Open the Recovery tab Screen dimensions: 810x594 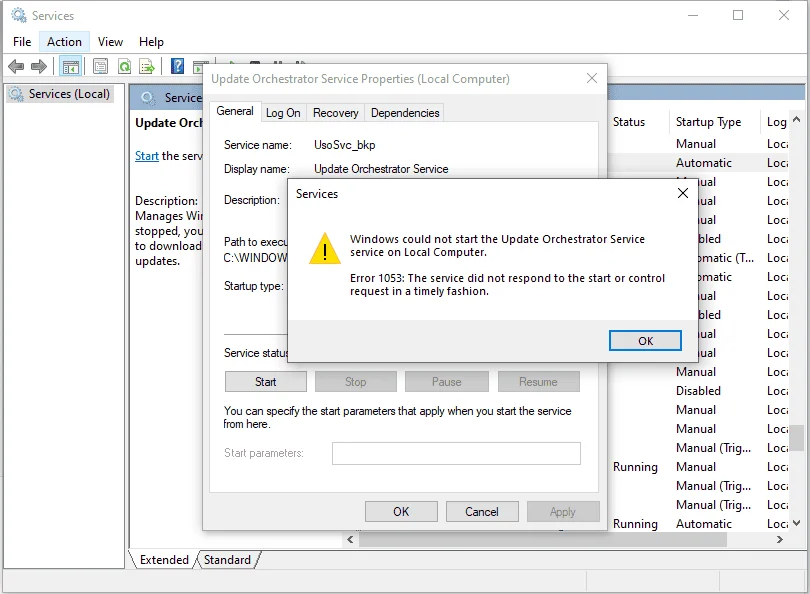pos(336,113)
